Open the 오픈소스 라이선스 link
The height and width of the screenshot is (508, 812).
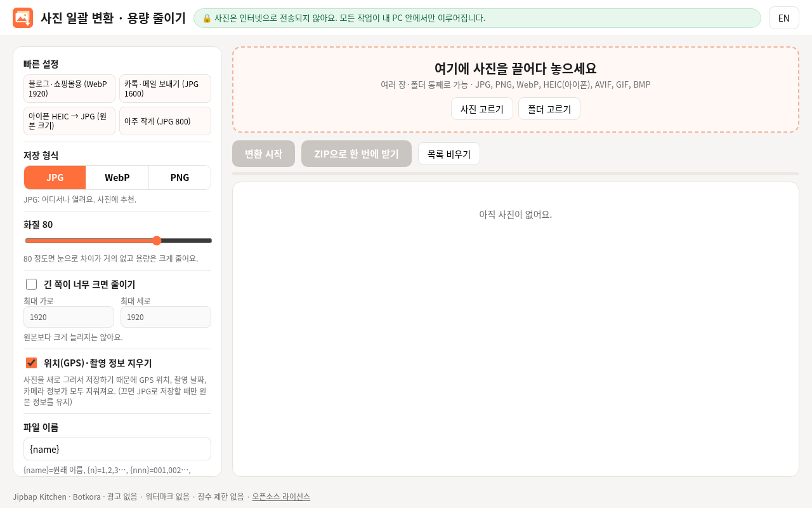click(281, 497)
